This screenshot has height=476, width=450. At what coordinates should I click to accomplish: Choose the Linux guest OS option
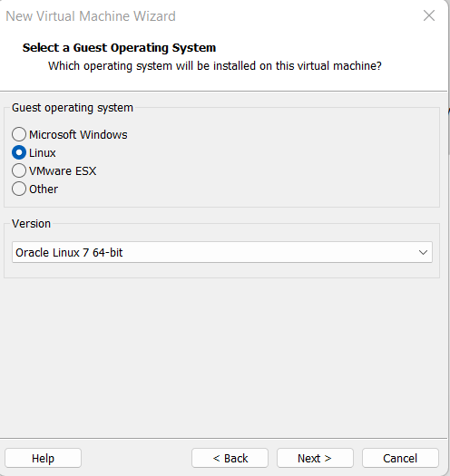[19, 152]
